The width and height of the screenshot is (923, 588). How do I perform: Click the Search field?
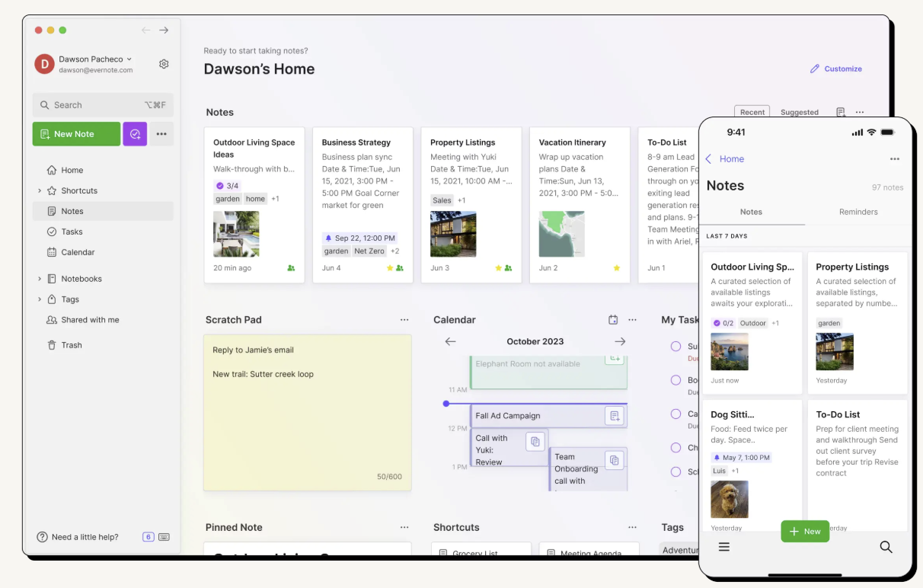click(103, 105)
